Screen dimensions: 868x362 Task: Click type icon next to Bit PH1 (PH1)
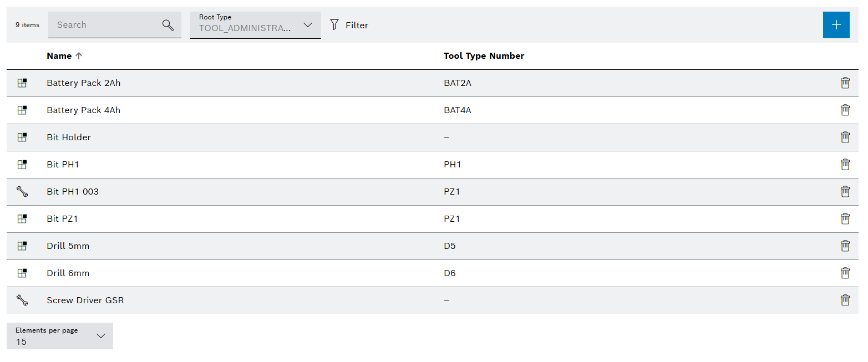click(22, 164)
